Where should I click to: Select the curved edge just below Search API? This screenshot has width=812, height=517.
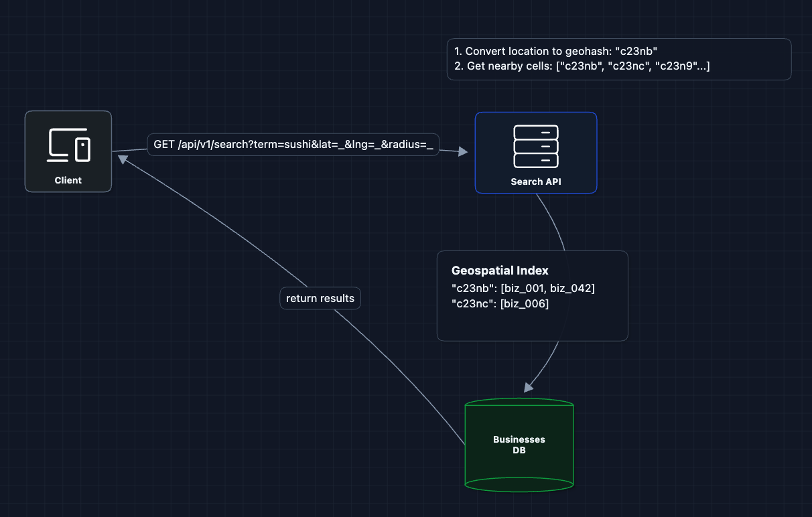tap(553, 221)
